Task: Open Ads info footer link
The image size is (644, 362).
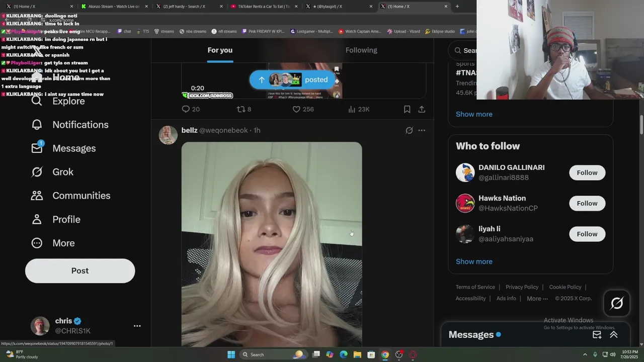Action: tap(506, 299)
